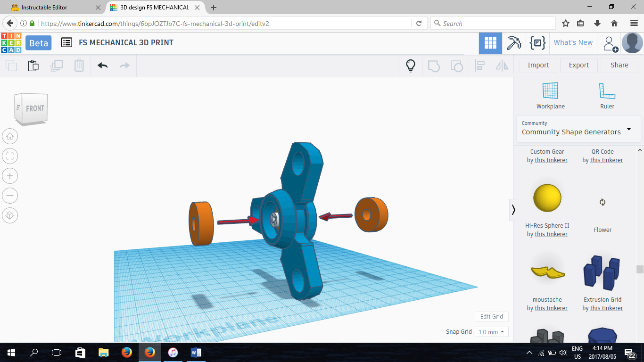This screenshot has width=644, height=362.
Task: Click the Mirror/Flip tool icon
Action: click(502, 66)
